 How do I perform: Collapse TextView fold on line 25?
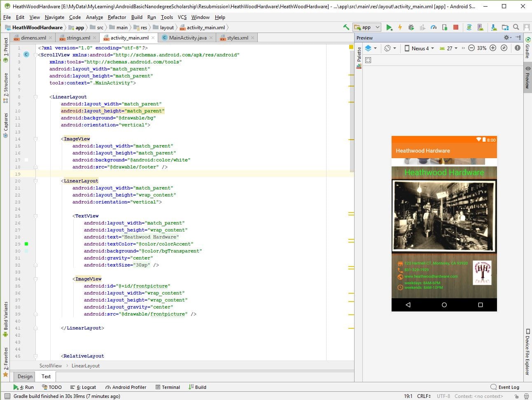(36, 216)
